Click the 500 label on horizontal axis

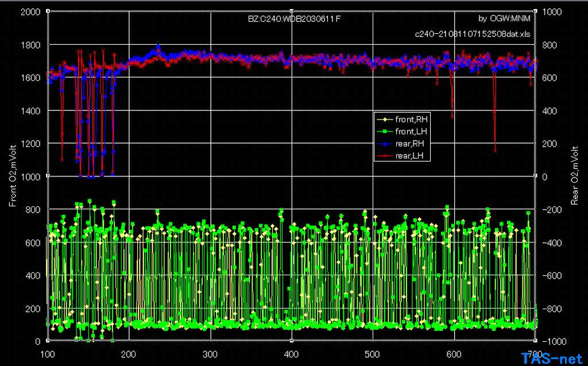pyautogui.click(x=373, y=355)
